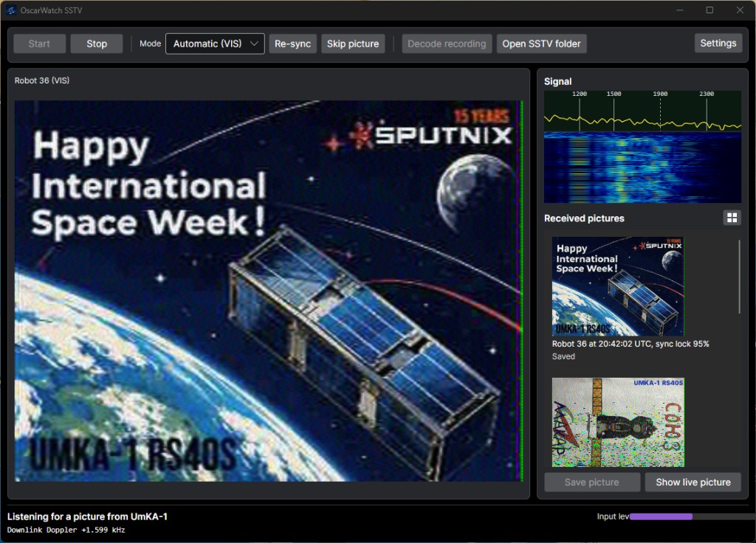756x543 pixels.
Task: Click 'Downlink Doppler +1.599 kHz' status text
Action: point(66,530)
